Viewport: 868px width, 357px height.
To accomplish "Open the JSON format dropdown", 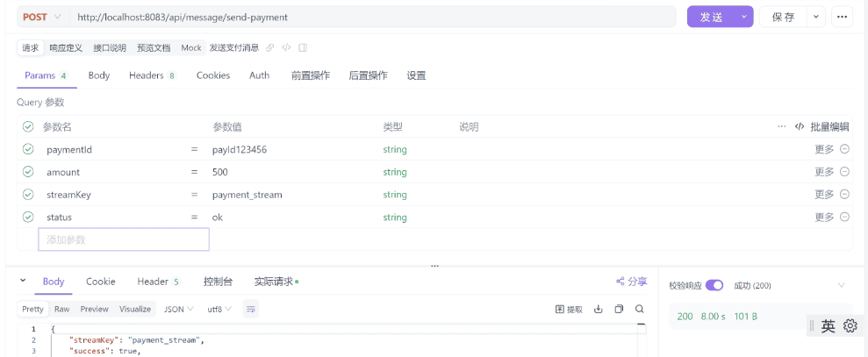I will pos(178,309).
